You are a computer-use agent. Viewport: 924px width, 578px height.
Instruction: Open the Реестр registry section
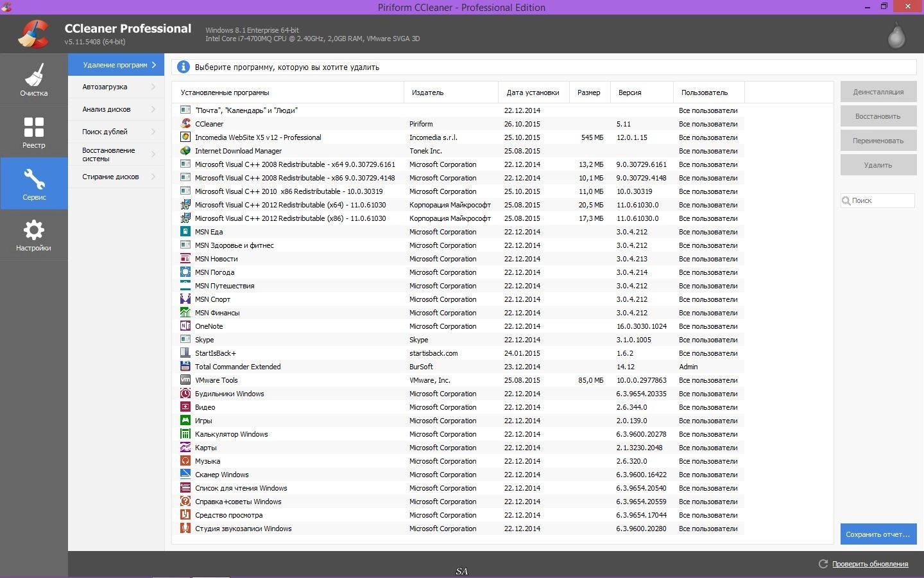(x=33, y=132)
